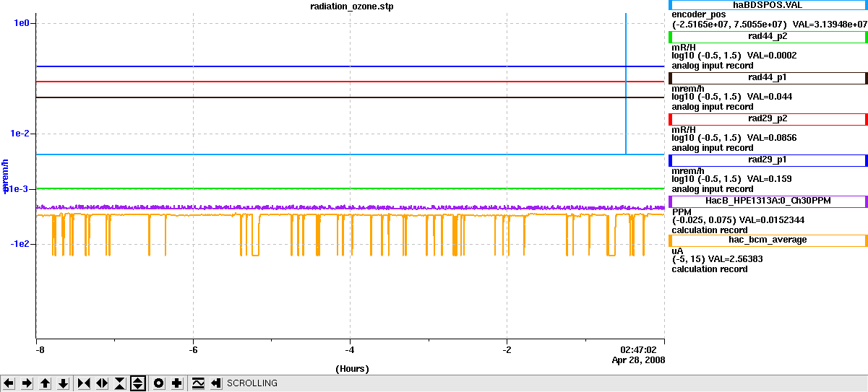Pan the graph left with the left arrow
This screenshot has height=392, width=868.
coord(9,383)
